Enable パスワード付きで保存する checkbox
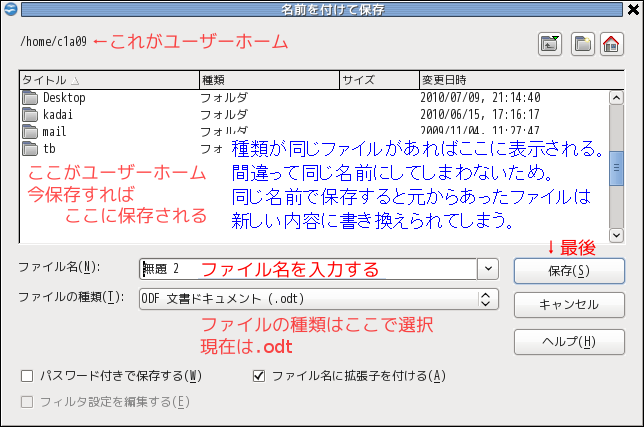The image size is (644, 427). tap(27, 376)
